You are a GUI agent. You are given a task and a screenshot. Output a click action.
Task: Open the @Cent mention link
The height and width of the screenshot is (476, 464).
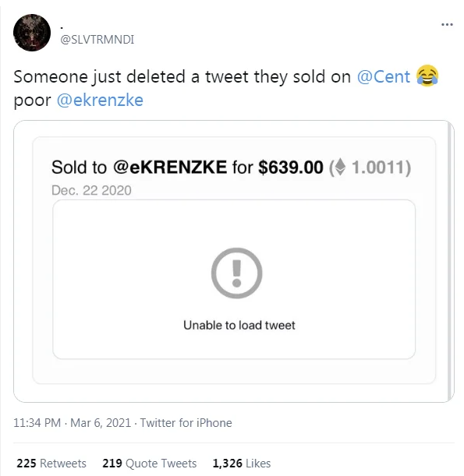click(384, 76)
